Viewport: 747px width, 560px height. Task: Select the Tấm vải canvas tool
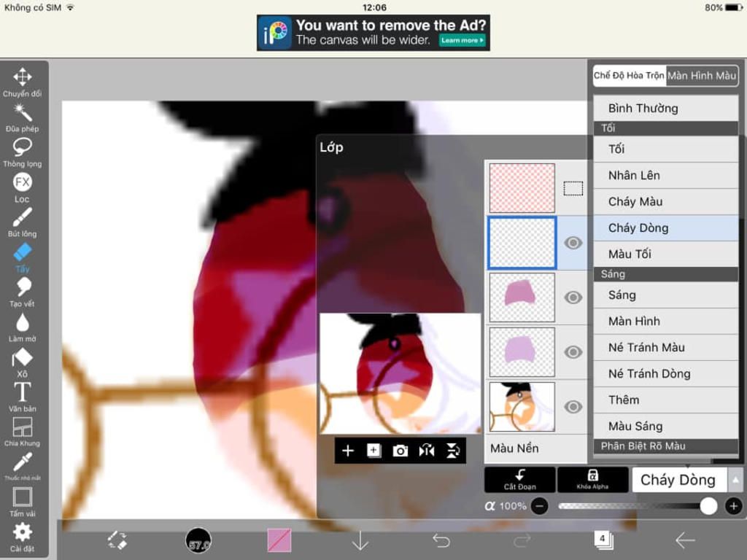click(x=23, y=502)
